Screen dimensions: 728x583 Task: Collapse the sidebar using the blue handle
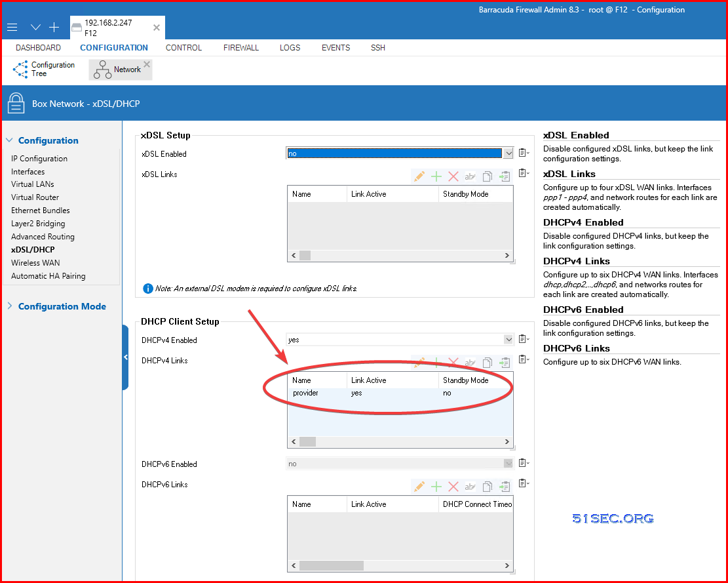pos(125,357)
